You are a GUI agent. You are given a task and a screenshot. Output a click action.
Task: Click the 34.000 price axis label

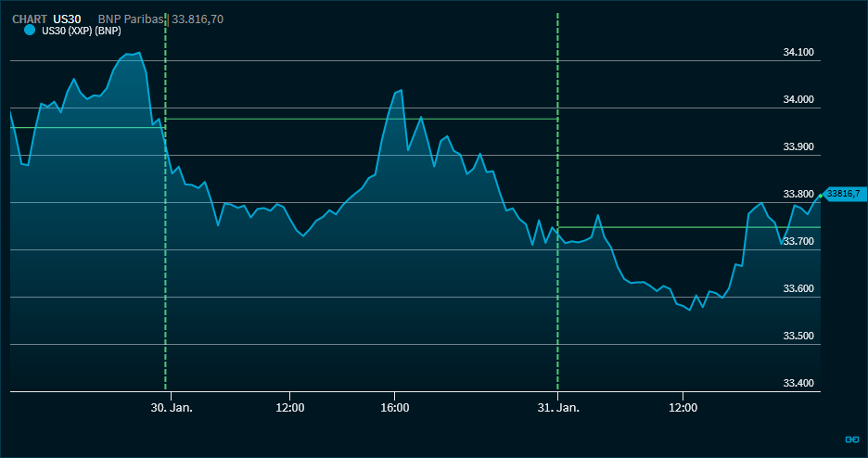pyautogui.click(x=798, y=99)
